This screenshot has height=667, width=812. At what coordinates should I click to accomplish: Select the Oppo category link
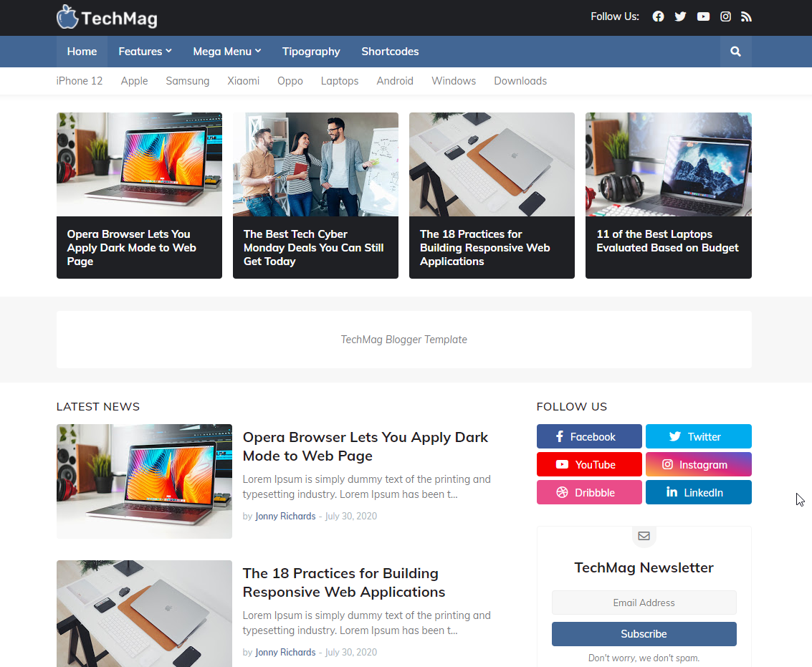(x=290, y=81)
